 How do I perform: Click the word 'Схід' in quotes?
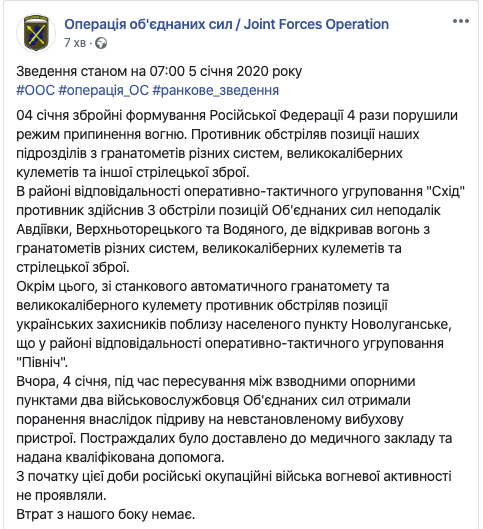pyautogui.click(x=446, y=191)
